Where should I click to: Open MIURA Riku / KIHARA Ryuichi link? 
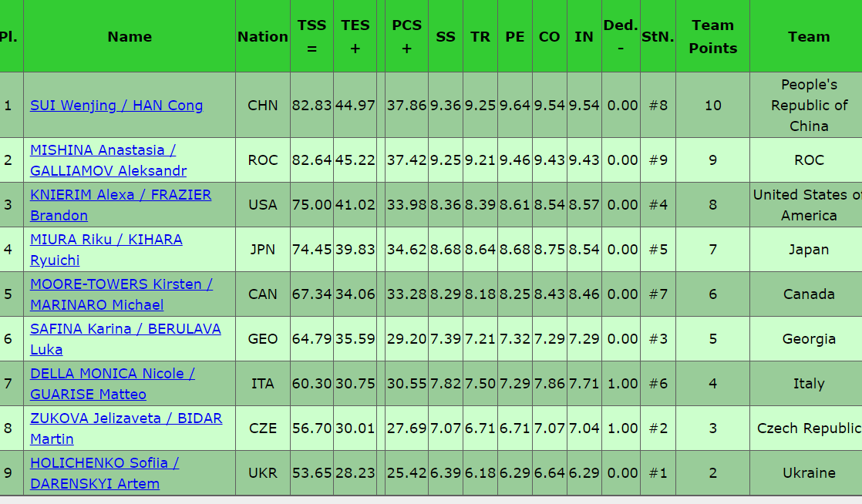pos(106,240)
